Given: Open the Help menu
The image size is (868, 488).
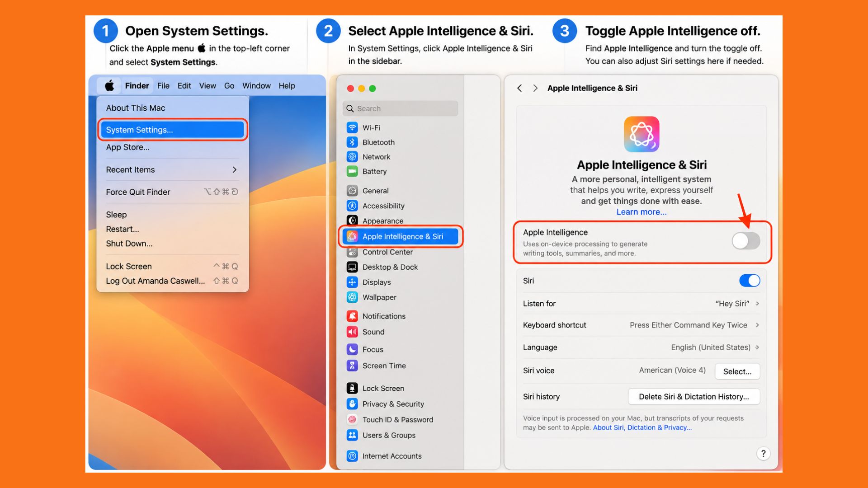Looking at the screenshot, I should point(287,85).
